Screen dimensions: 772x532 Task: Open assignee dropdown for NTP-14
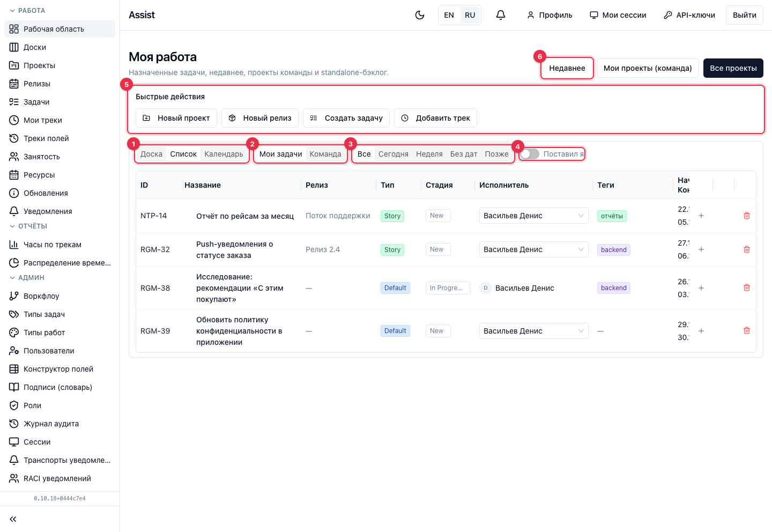534,216
